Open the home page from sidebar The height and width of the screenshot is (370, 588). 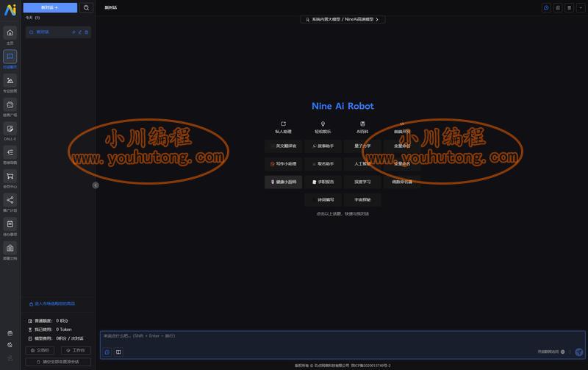pyautogui.click(x=10, y=33)
